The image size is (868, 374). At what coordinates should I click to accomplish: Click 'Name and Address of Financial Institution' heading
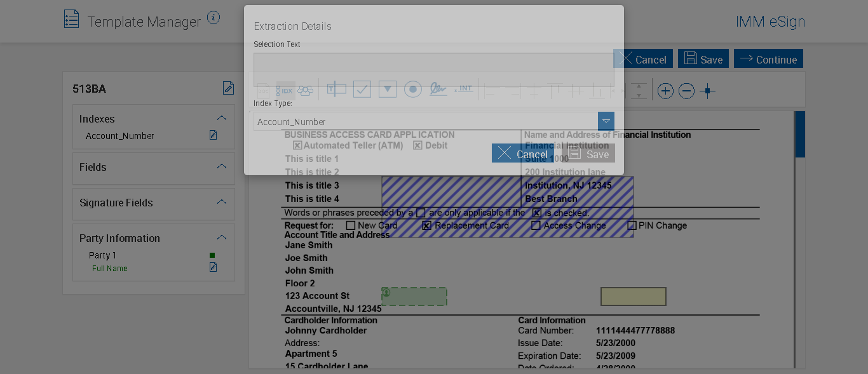click(x=607, y=135)
